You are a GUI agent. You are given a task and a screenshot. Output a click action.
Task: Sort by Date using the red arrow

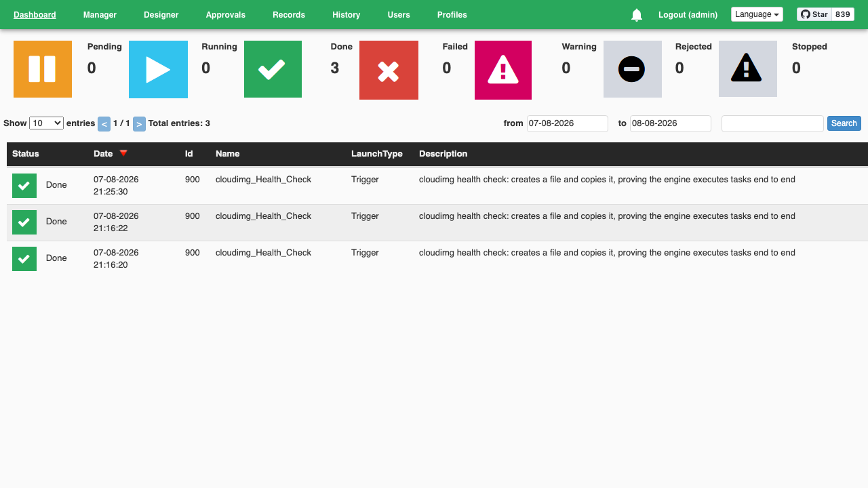click(x=123, y=153)
